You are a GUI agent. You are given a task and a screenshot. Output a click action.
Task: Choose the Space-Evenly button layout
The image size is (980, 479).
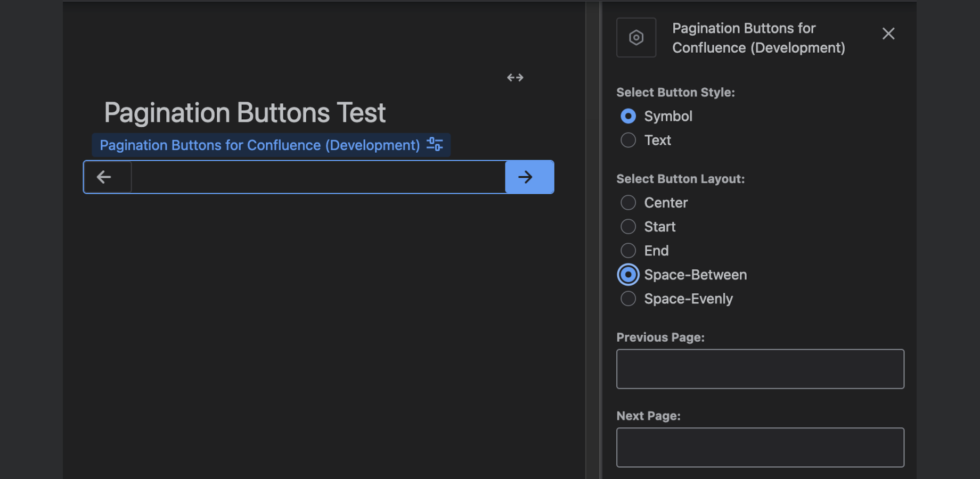(x=628, y=299)
